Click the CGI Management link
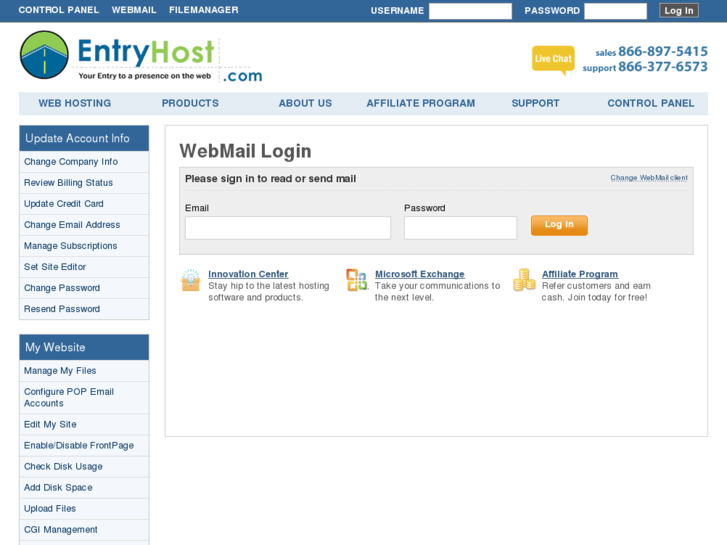This screenshot has height=545, width=727. coord(60,530)
